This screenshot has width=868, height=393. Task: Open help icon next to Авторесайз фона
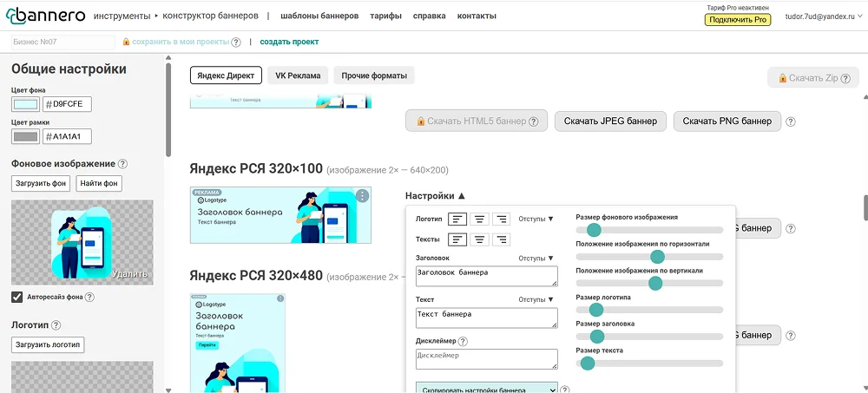pyautogui.click(x=89, y=298)
